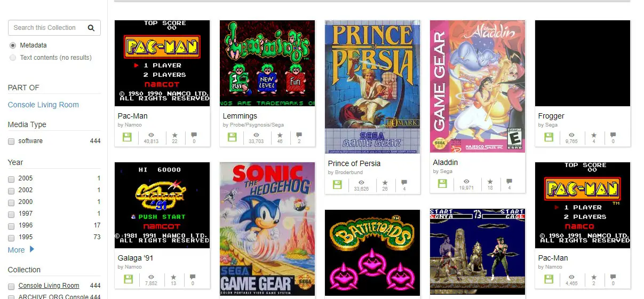644x299 pixels.
Task: Click the views eye icon on Lemmings card
Action: point(256,135)
